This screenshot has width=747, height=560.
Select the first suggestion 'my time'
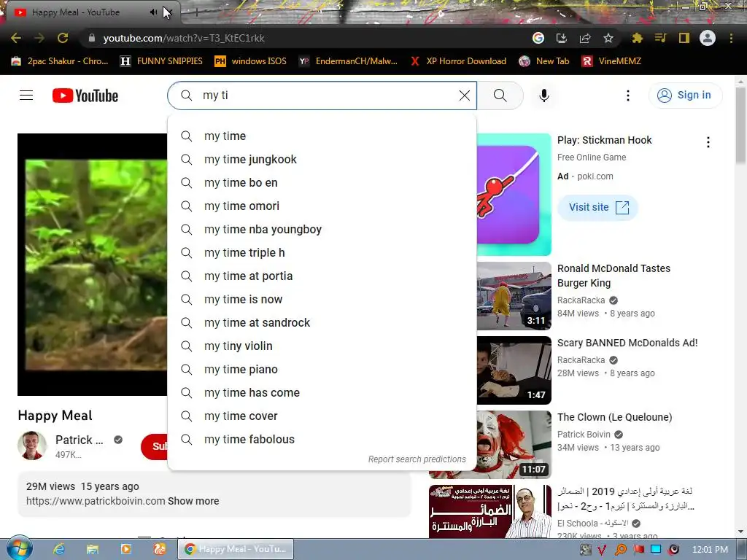click(x=322, y=136)
